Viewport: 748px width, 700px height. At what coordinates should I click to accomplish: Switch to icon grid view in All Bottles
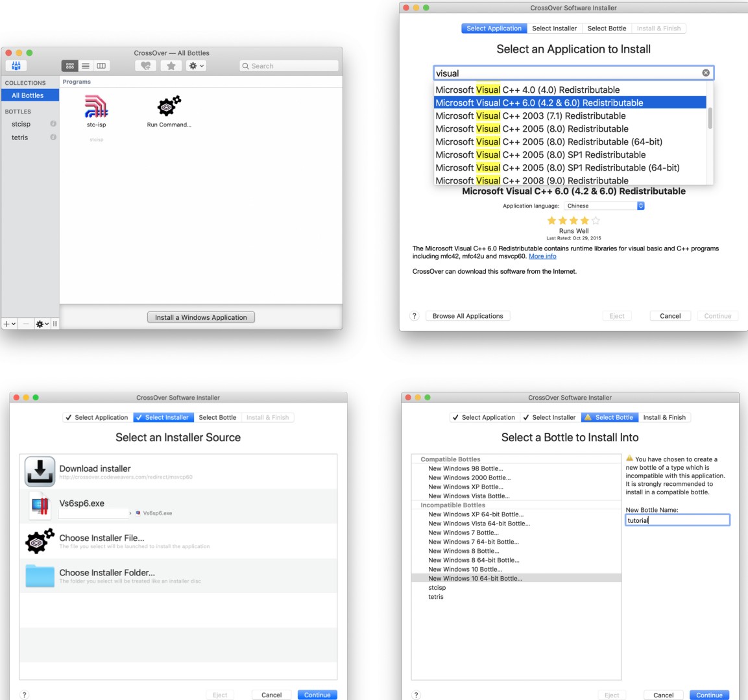[x=69, y=66]
